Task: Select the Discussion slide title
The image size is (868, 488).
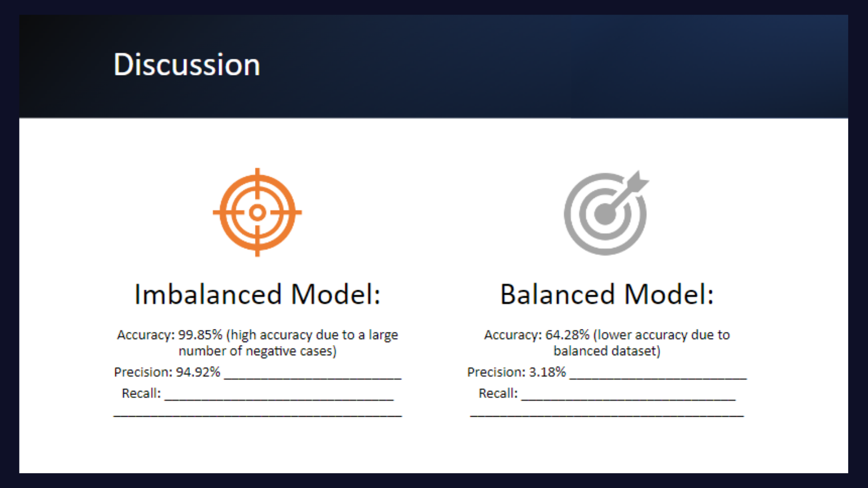Action: click(187, 65)
